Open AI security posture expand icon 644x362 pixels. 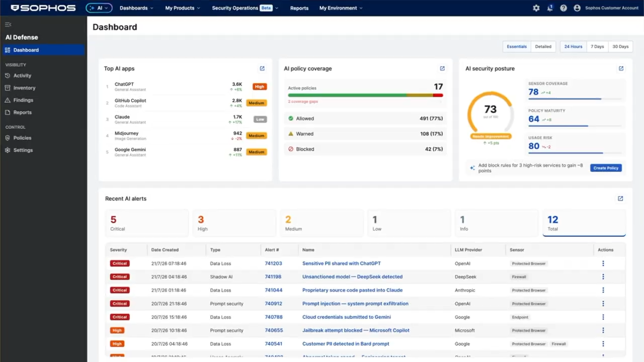click(621, 68)
